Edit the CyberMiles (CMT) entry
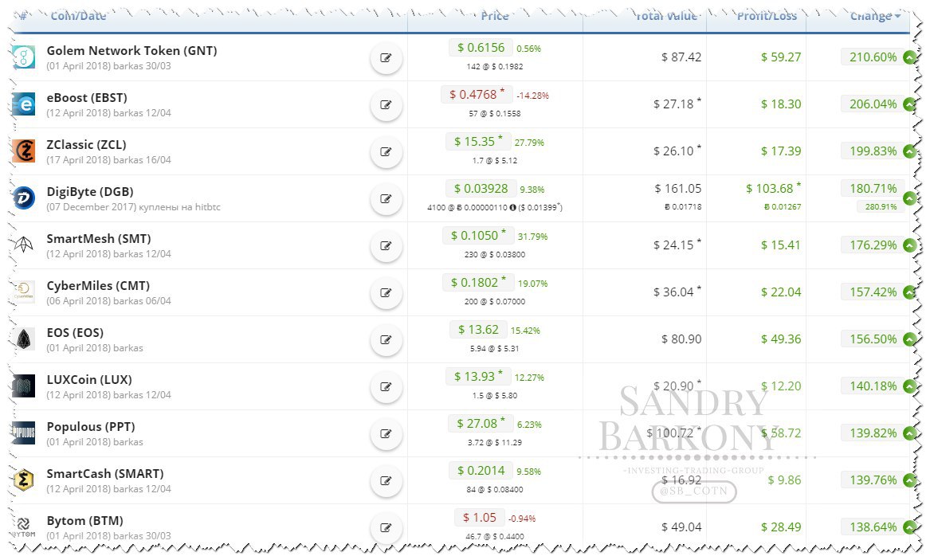Screen dimensions: 930x560 pyautogui.click(x=387, y=292)
